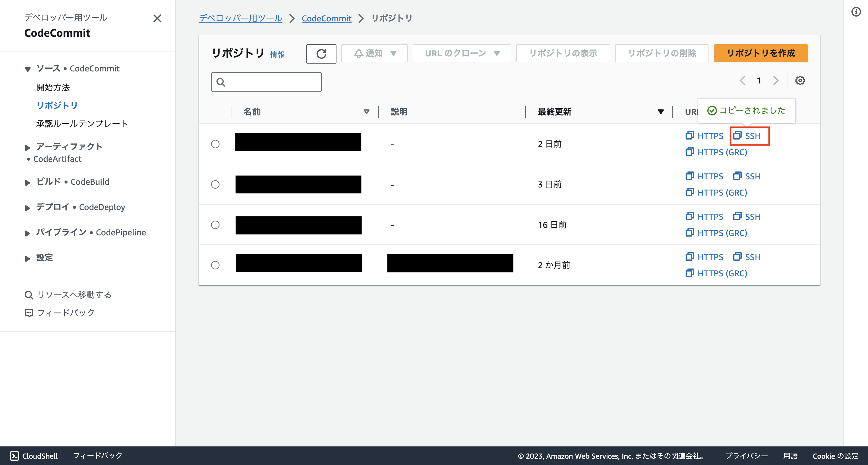
Task: Go to next page arrow
Action: click(x=776, y=80)
